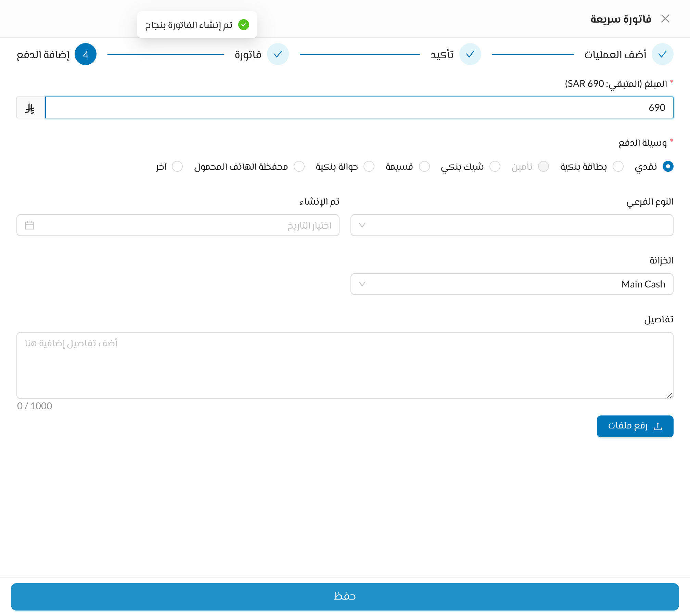Go to أضف العمليات step label
Image resolution: width=690 pixels, height=616 pixels.
point(615,54)
